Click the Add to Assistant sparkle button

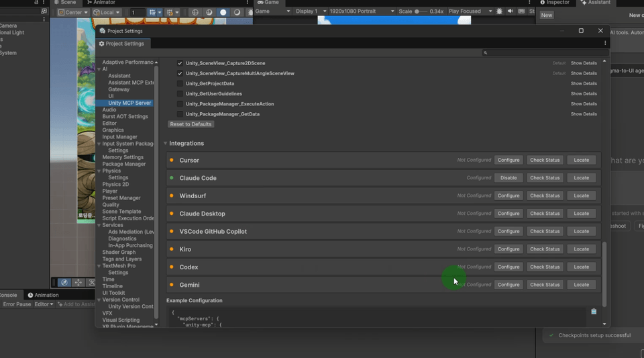76,304
